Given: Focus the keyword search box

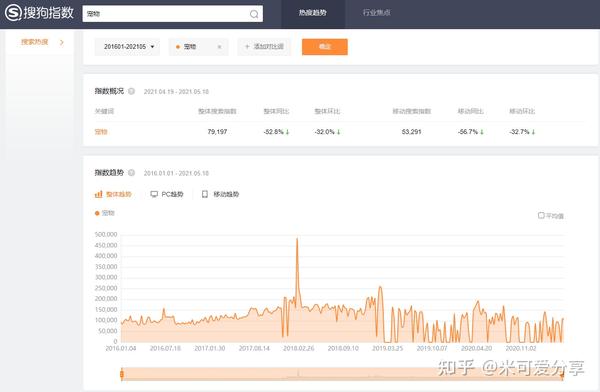Looking at the screenshot, I should pyautogui.click(x=172, y=14).
